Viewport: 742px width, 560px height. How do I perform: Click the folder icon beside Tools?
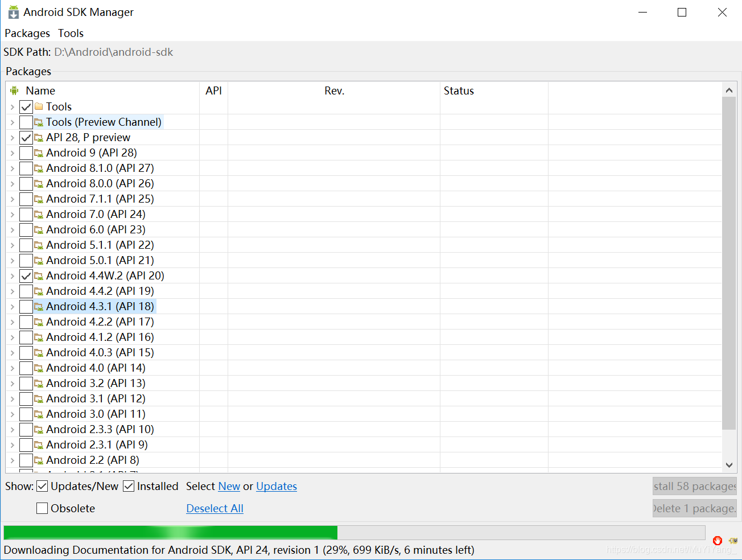(x=39, y=106)
